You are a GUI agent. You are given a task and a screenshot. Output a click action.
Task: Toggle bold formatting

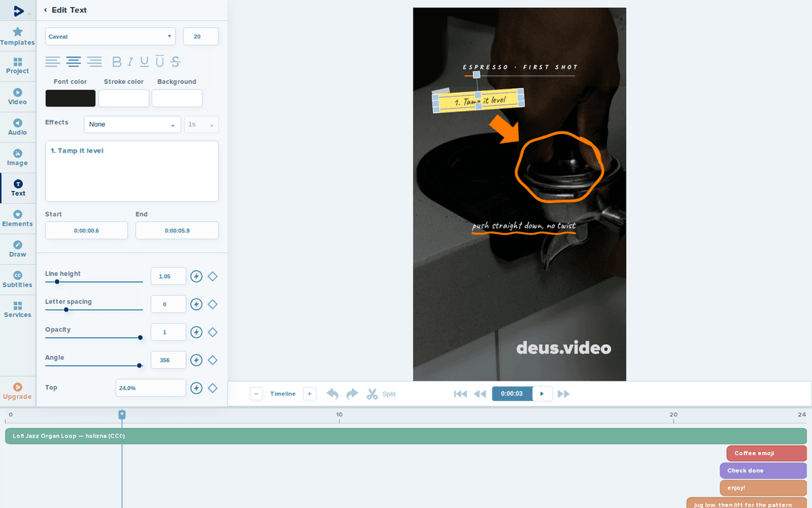pos(117,62)
